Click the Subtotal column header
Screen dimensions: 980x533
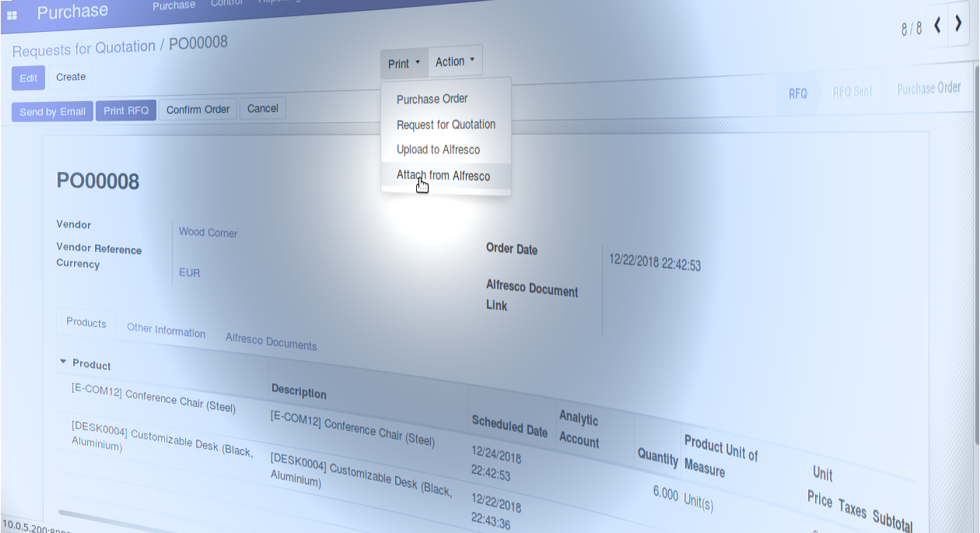892,520
